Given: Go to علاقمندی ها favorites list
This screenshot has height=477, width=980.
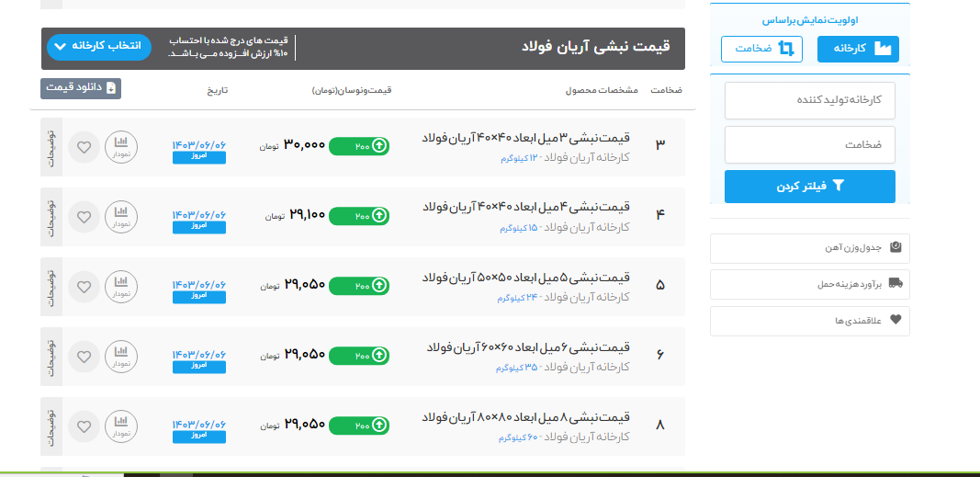Looking at the screenshot, I should pyautogui.click(x=809, y=321).
